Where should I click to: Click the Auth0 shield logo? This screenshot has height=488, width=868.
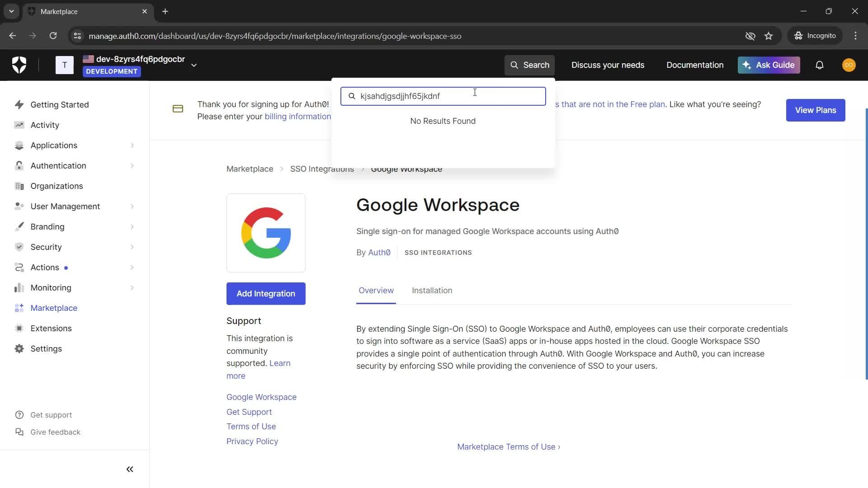[x=19, y=65]
